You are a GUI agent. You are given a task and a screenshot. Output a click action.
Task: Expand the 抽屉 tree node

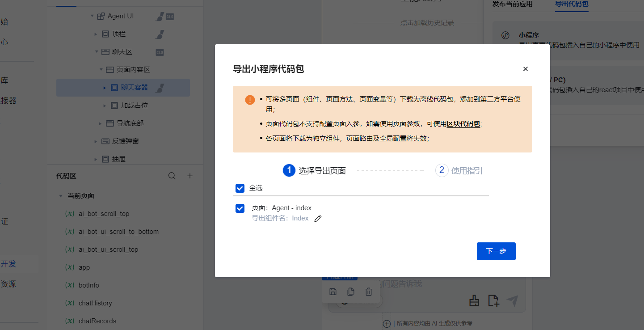coord(96,159)
